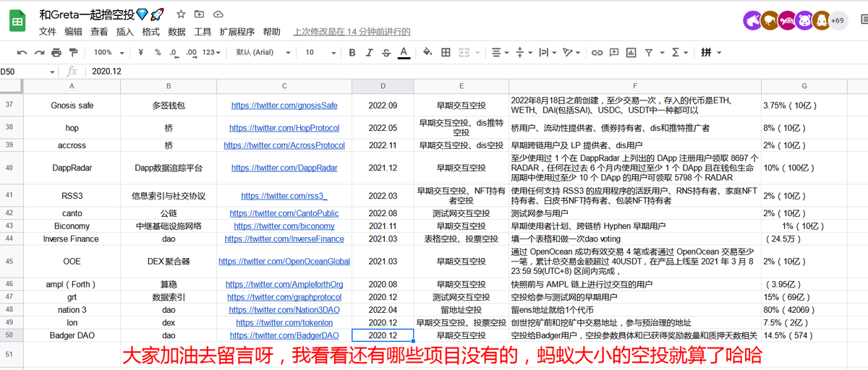Image resolution: width=868 pixels, height=370 pixels.
Task: Open the twitter.com/gnosisSafe link
Action: (284, 106)
